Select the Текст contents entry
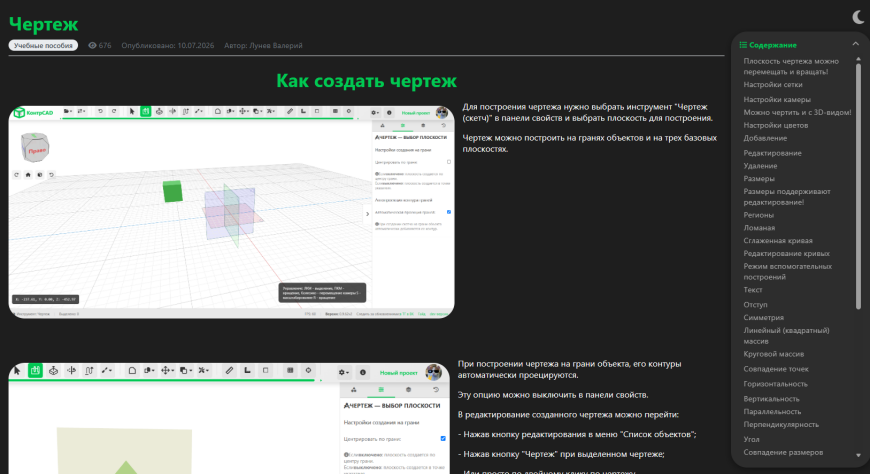This screenshot has width=870, height=474. coord(753,290)
